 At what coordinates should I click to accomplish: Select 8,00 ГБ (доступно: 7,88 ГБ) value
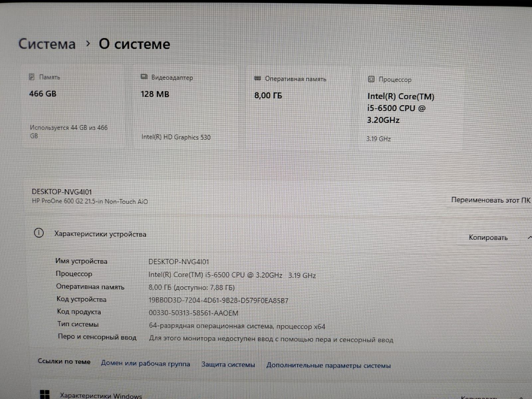(x=192, y=288)
